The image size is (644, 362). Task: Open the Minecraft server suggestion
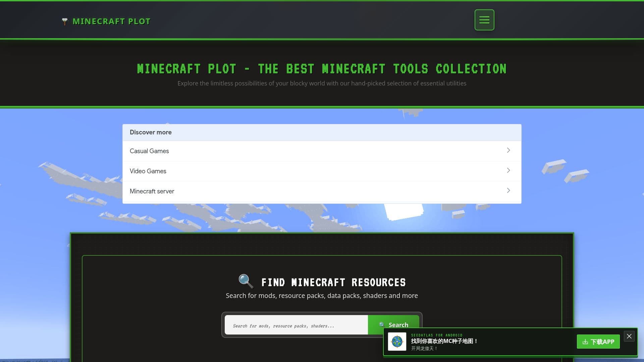pyautogui.click(x=322, y=191)
